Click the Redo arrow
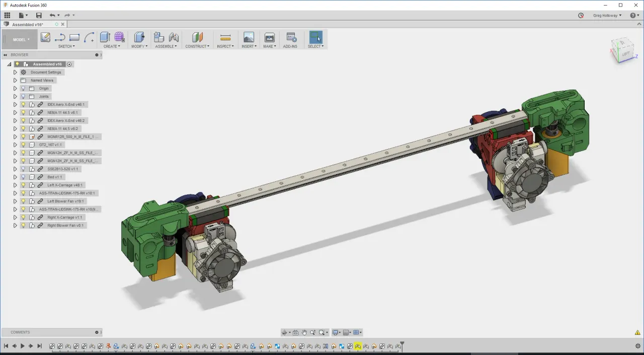The width and height of the screenshot is (644, 355). [x=67, y=16]
